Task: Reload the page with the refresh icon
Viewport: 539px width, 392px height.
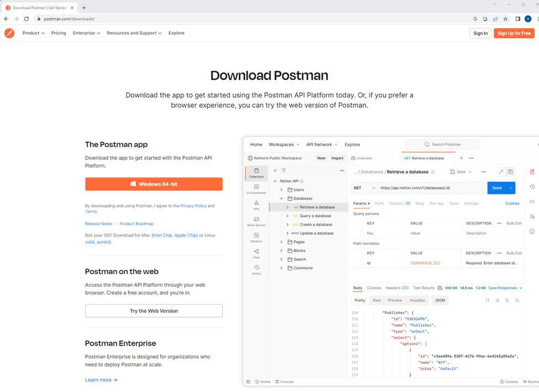Action: coord(26,19)
